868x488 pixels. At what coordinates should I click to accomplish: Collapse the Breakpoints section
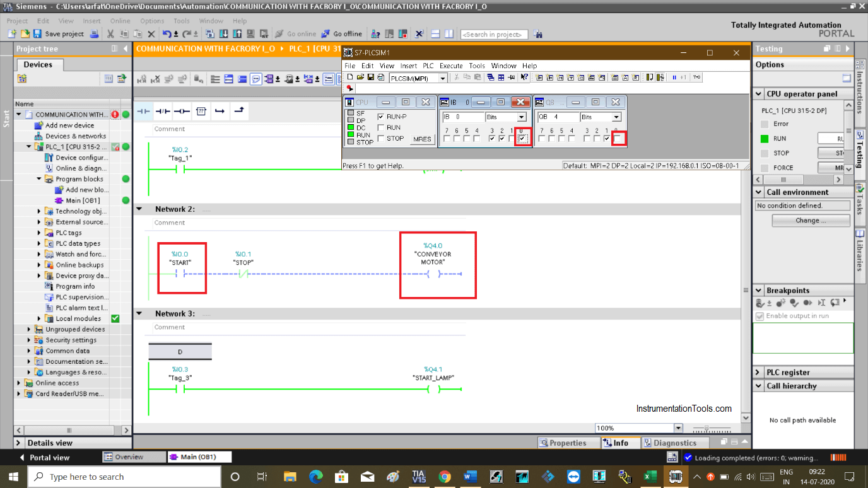758,291
